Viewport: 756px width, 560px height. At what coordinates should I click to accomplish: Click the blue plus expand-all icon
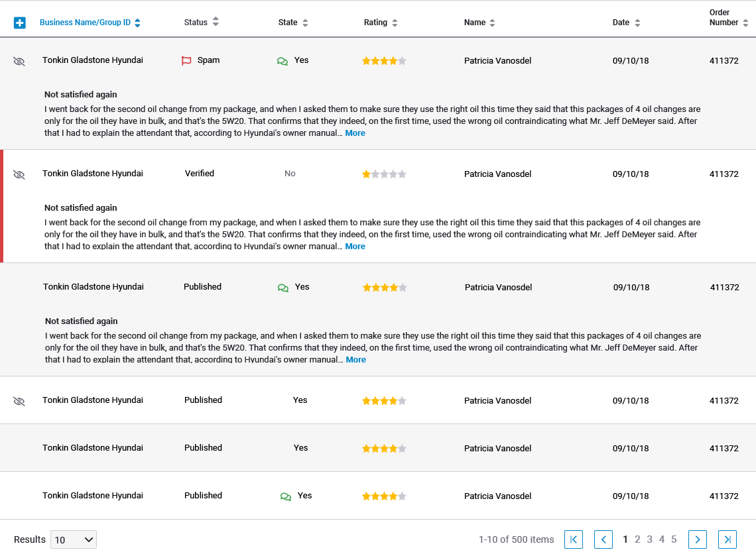pos(20,23)
